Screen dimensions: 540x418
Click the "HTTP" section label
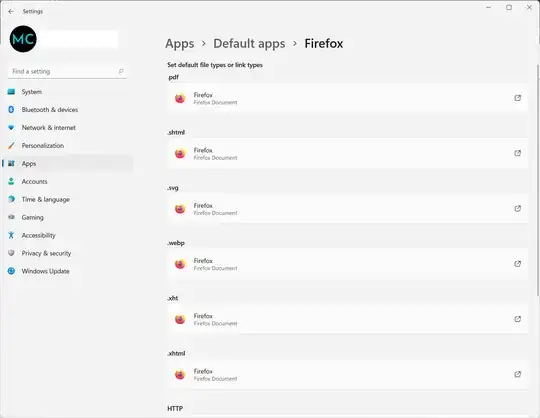(x=175, y=409)
